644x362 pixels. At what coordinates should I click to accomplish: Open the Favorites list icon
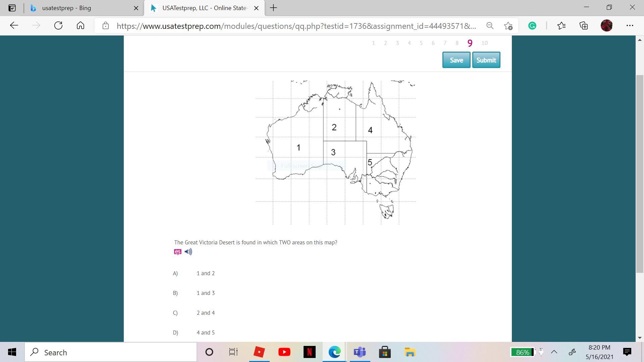click(561, 26)
